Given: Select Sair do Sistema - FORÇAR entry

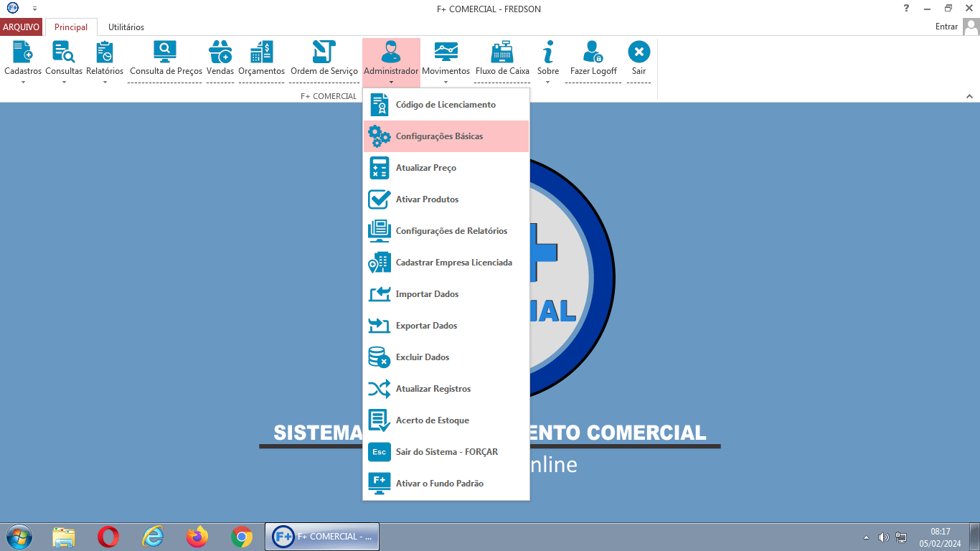Looking at the screenshot, I should coord(446,452).
